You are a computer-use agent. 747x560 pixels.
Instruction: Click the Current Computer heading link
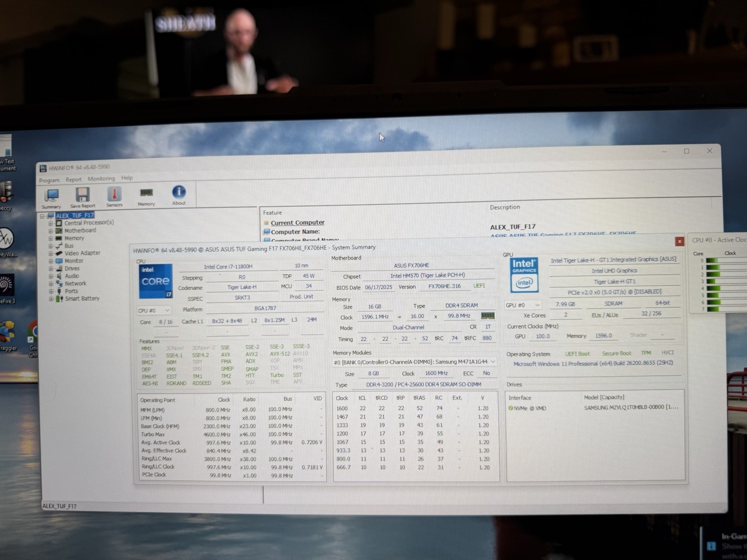tap(297, 223)
